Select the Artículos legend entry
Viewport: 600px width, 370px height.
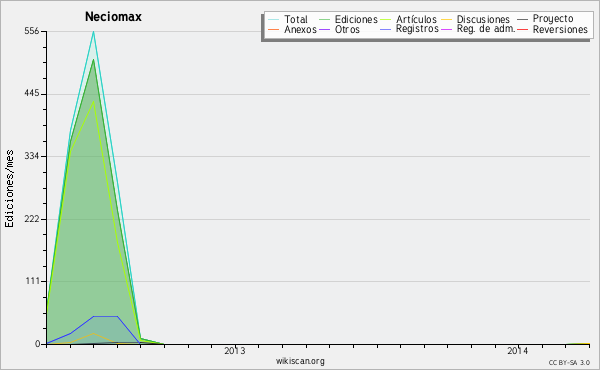(x=416, y=19)
